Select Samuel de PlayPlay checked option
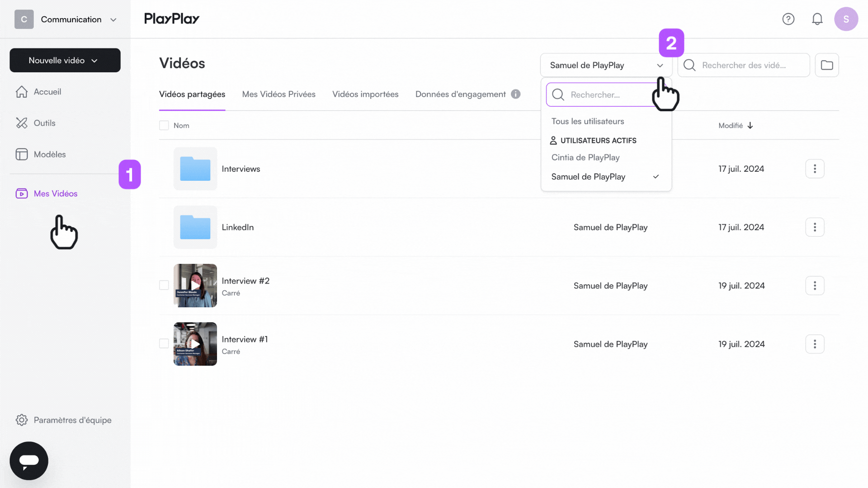 [606, 177]
